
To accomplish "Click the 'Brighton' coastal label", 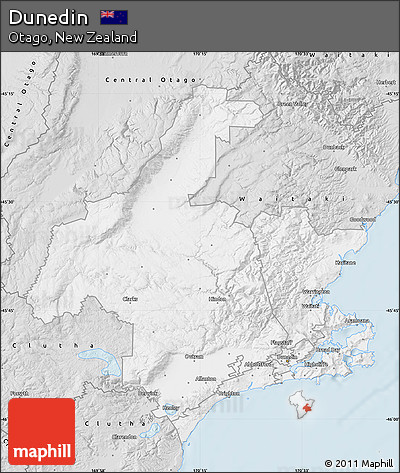I will pos(229,393).
